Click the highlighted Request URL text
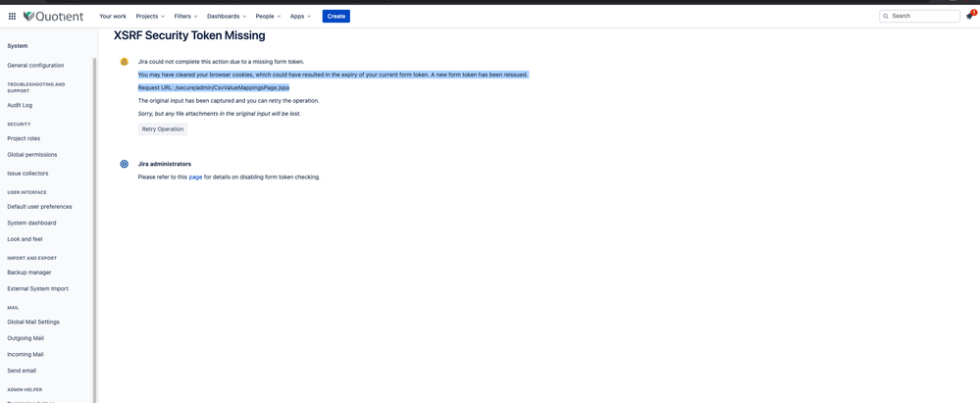 (x=214, y=87)
